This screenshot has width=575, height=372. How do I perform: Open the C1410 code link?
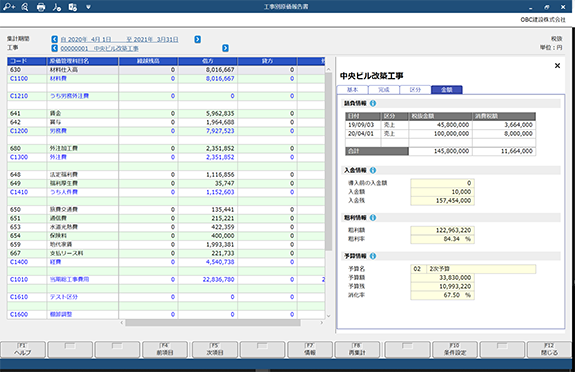pos(19,192)
